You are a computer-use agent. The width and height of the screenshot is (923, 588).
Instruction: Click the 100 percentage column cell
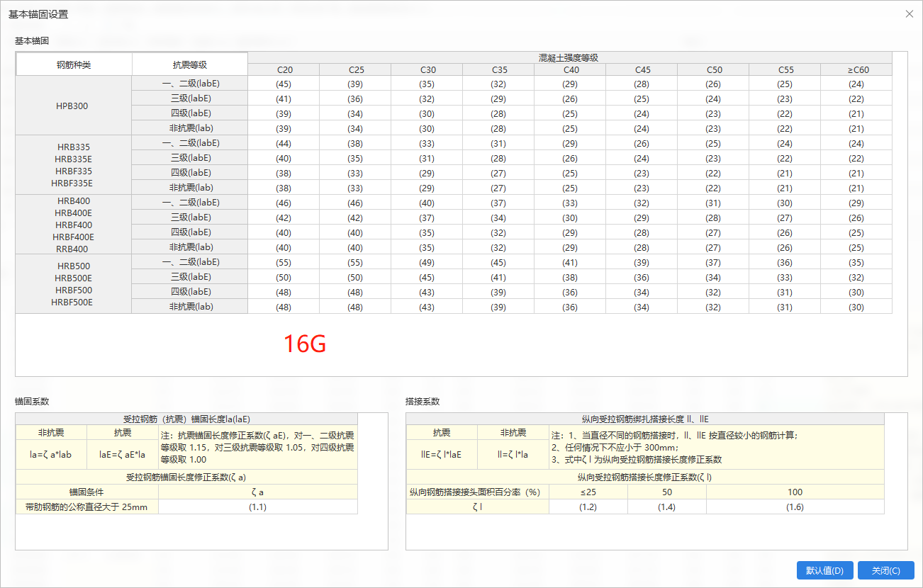[795, 492]
